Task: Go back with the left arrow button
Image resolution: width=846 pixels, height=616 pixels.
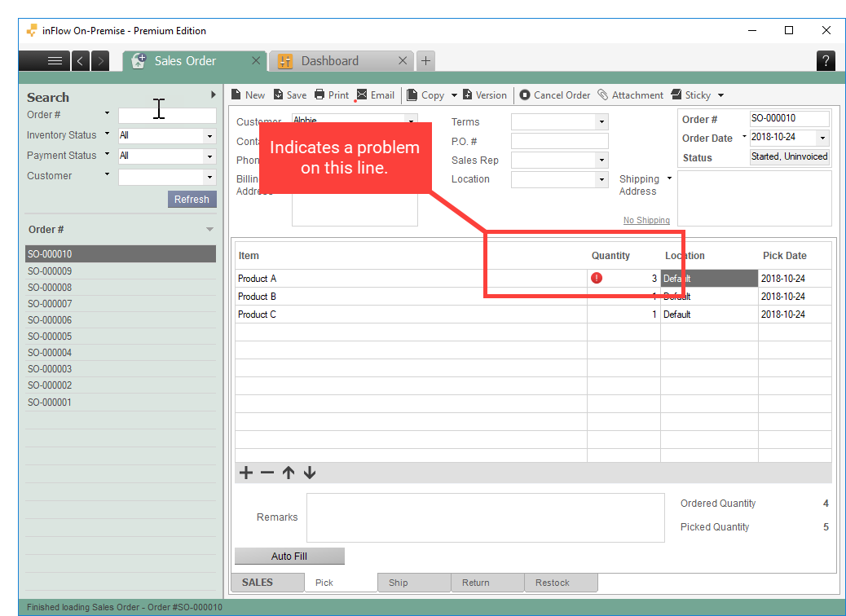Action: click(x=81, y=61)
